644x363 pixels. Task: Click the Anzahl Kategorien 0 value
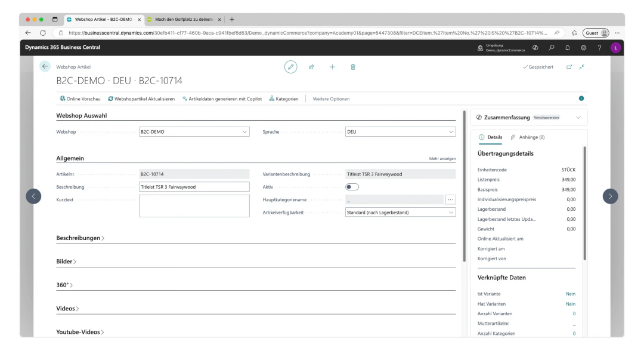[574, 333]
